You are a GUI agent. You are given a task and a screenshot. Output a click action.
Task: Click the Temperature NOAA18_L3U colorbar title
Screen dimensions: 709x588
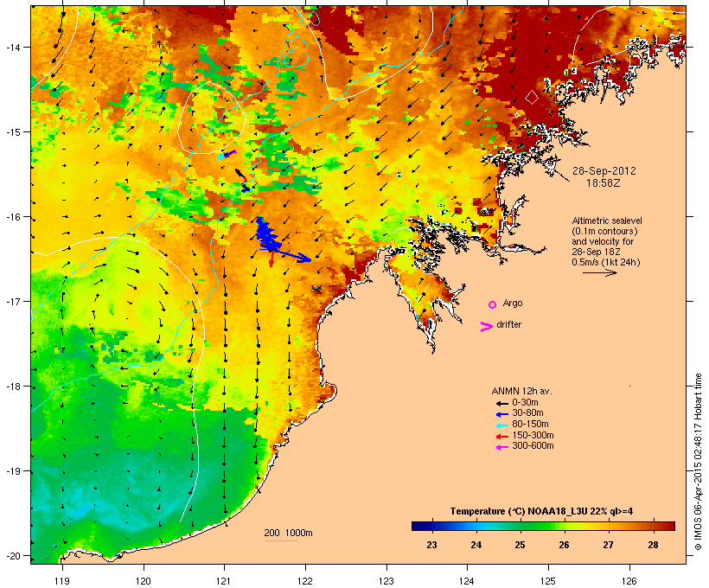click(x=541, y=511)
